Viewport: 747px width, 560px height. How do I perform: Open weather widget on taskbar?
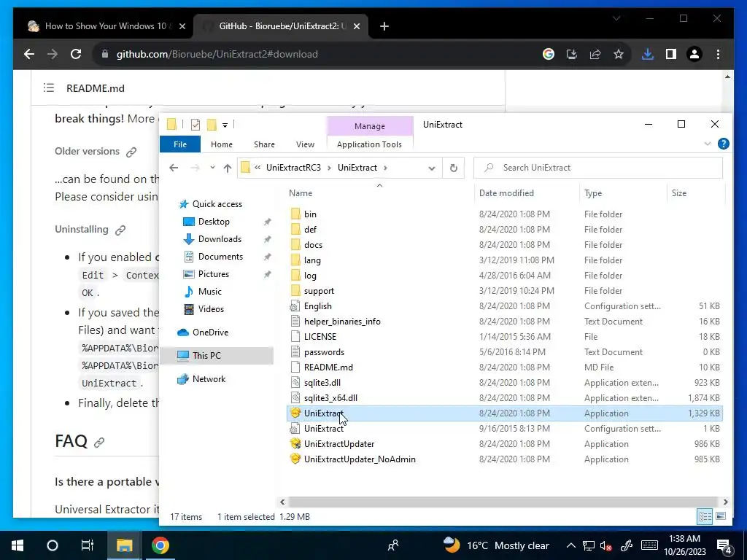point(496,545)
